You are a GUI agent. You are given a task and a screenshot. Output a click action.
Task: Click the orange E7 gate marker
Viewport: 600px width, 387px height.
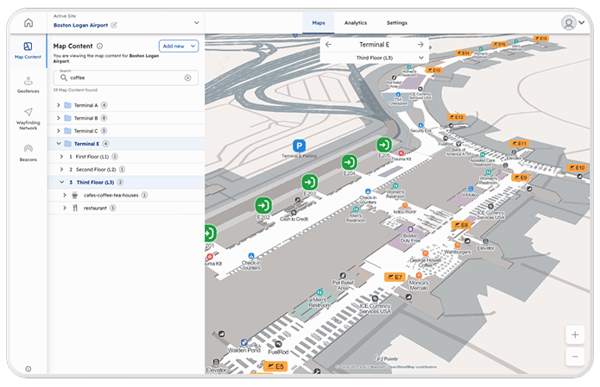(x=395, y=277)
